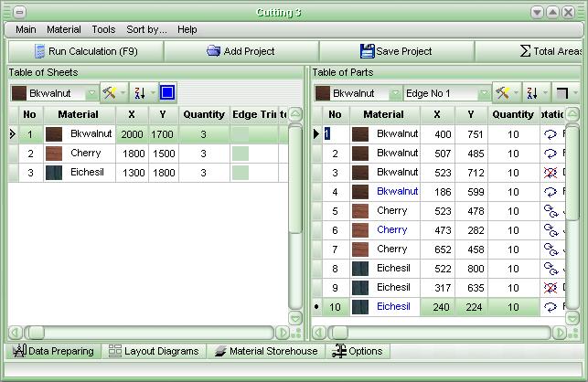588x382 pixels.
Task: Open the Sort by... menu
Action: pos(146,29)
